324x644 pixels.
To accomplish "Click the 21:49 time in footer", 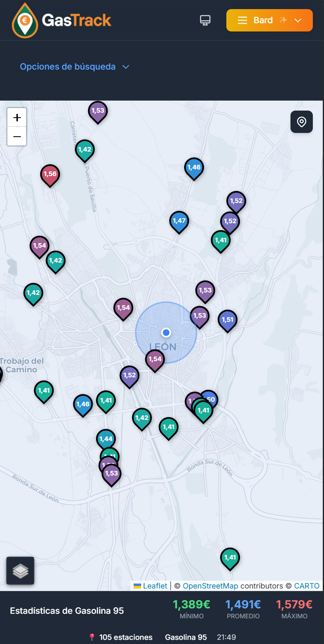I will [226, 637].
